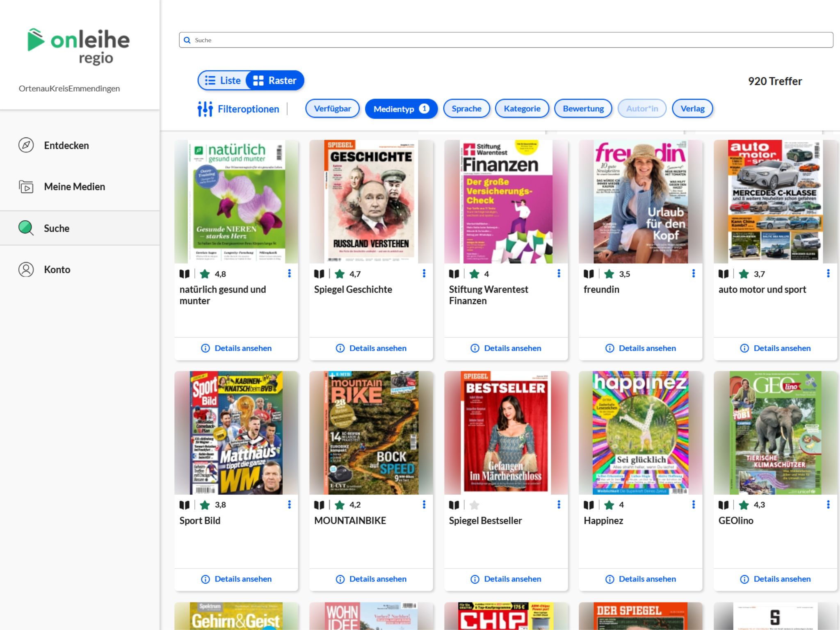Screen dimensions: 840x630
Task: Open more options for Happinez
Action: pos(694,504)
